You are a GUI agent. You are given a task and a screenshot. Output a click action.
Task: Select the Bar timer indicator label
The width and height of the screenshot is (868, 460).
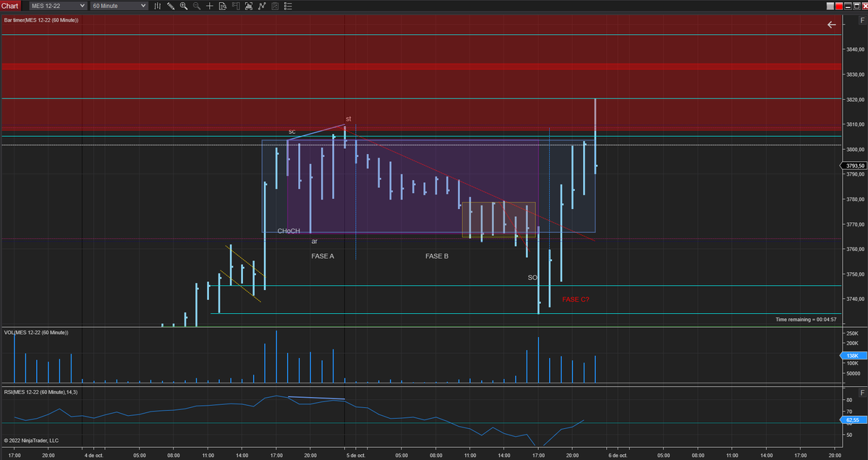pos(41,20)
